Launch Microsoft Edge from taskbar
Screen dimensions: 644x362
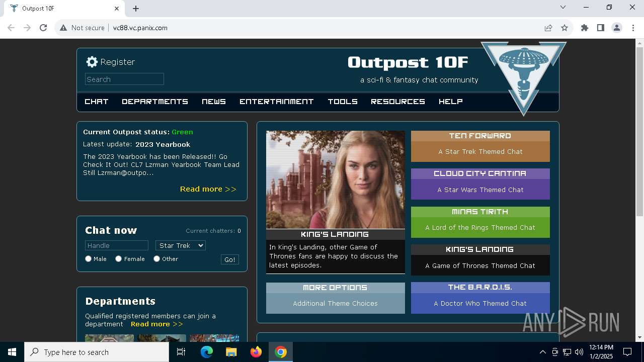pos(207,352)
